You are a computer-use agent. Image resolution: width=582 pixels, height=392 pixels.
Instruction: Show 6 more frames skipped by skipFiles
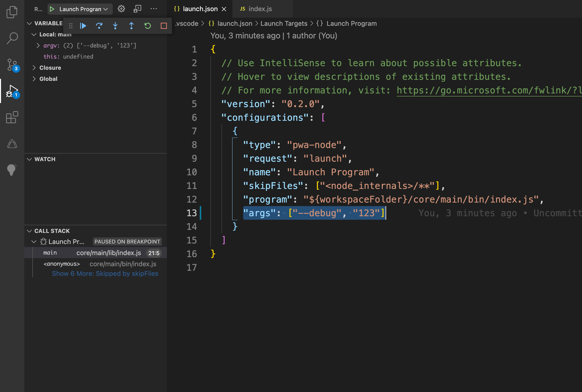(x=105, y=274)
